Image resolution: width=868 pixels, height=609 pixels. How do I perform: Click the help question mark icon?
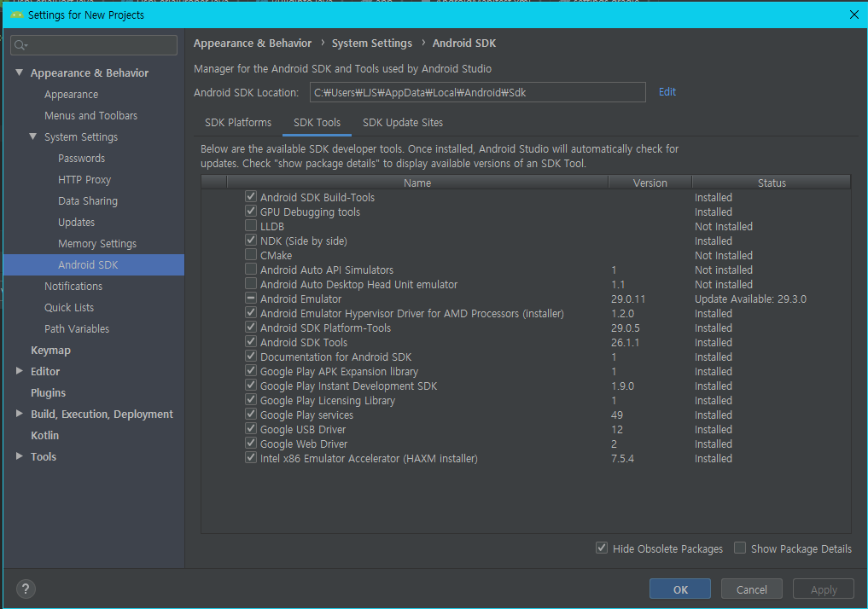point(26,589)
